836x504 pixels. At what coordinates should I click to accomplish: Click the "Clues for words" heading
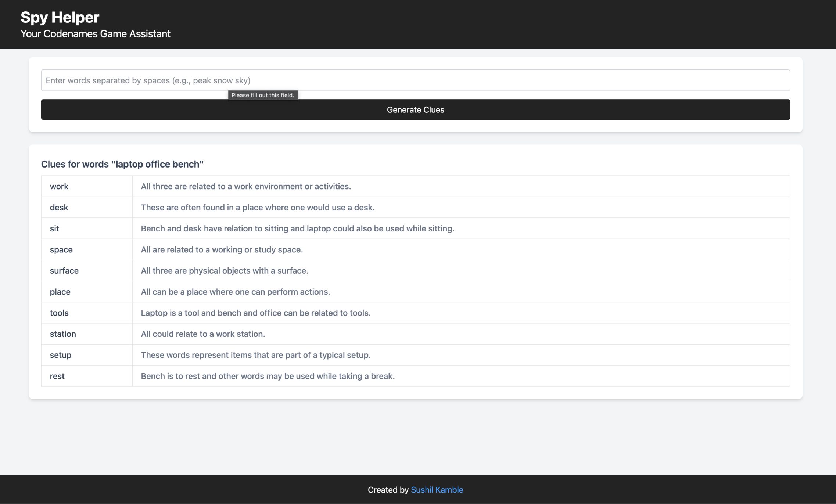(122, 164)
